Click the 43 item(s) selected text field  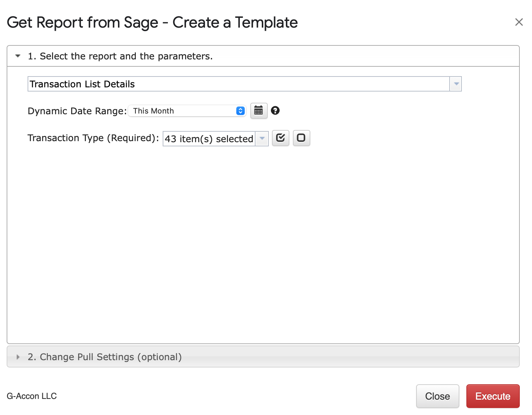(209, 139)
